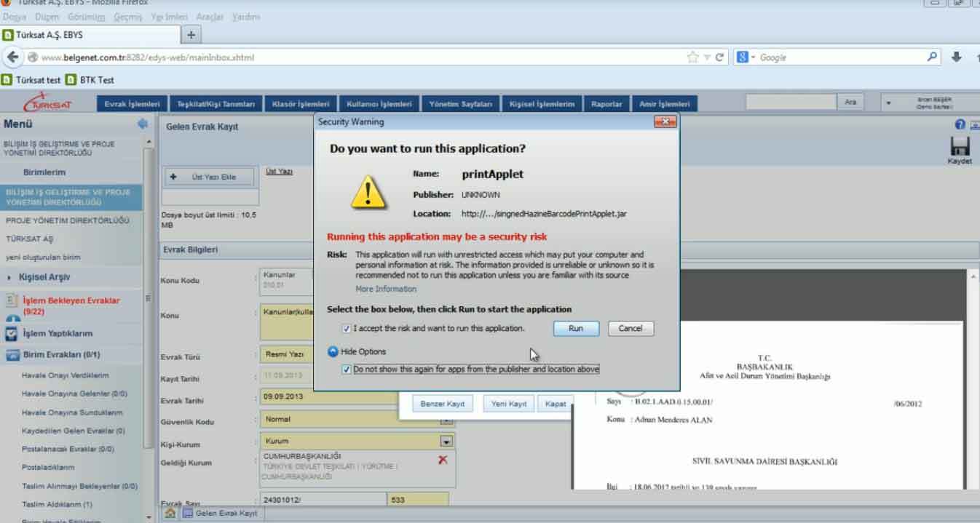Click the İşlem Yaptıklarım check icon

coord(11,334)
